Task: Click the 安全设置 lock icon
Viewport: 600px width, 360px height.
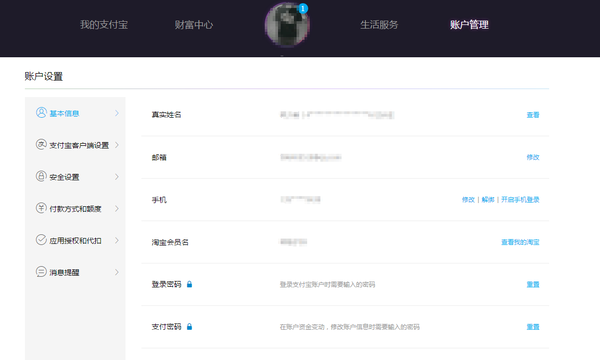Action: tap(41, 176)
